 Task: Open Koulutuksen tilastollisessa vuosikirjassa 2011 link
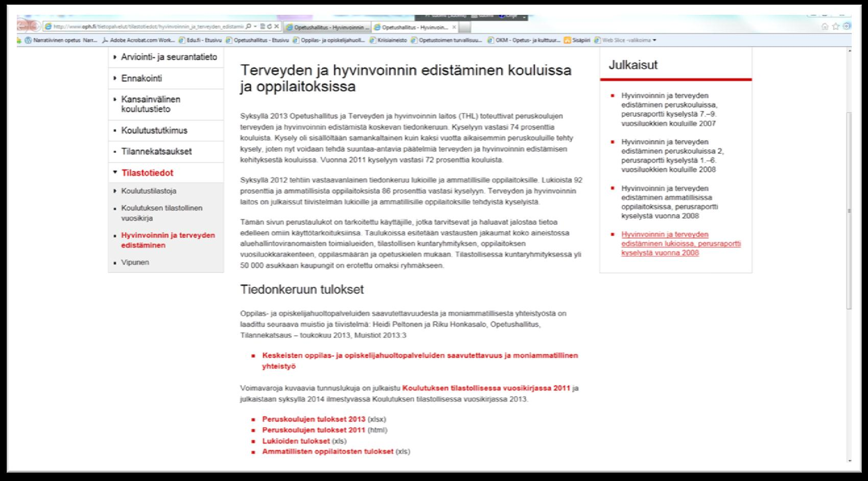486,388
